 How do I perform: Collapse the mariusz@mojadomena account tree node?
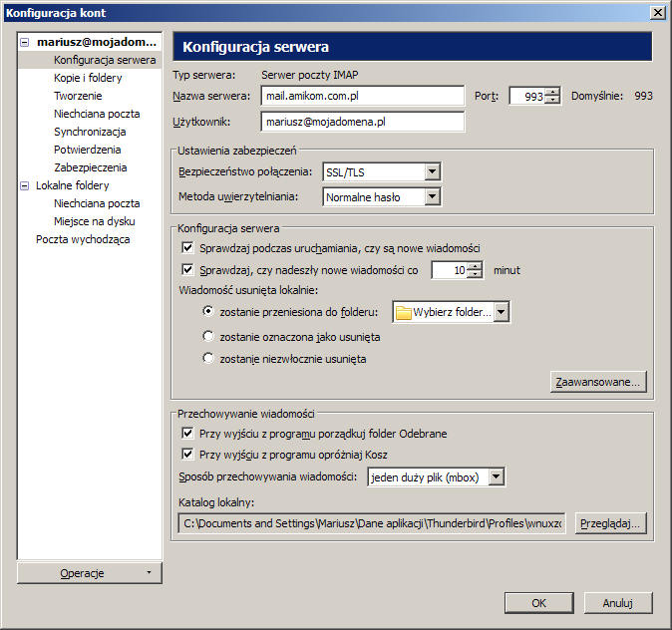point(25,43)
